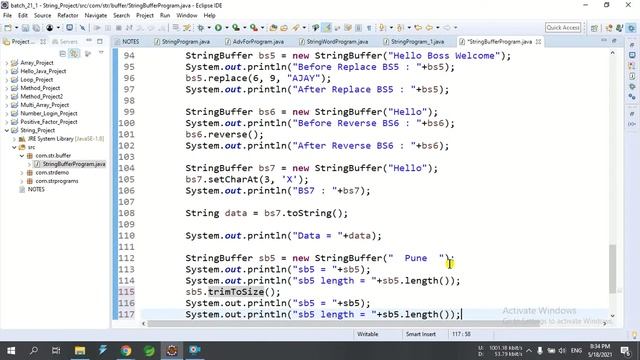Expand the Array_Project tree node

(x=7, y=63)
